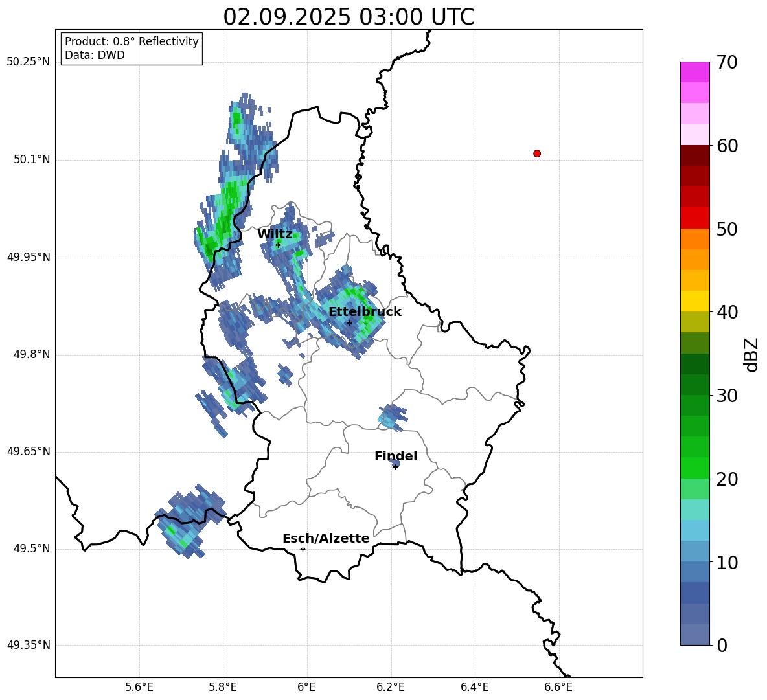The height and width of the screenshot is (700, 767).
Task: Pick the dark maroon swatch just below 60
Action: pyautogui.click(x=694, y=155)
